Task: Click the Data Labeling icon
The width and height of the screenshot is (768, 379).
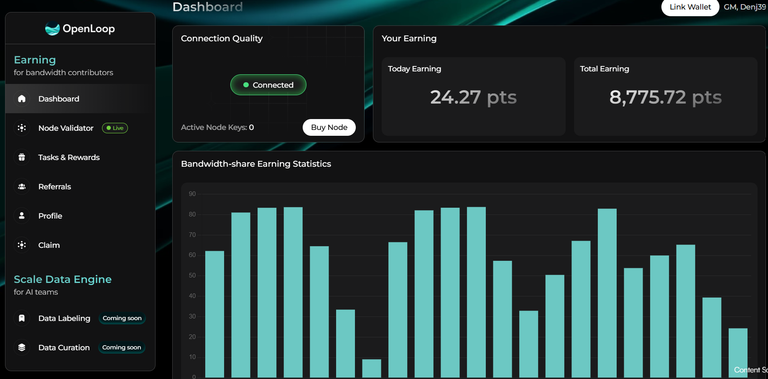Action: coord(22,318)
